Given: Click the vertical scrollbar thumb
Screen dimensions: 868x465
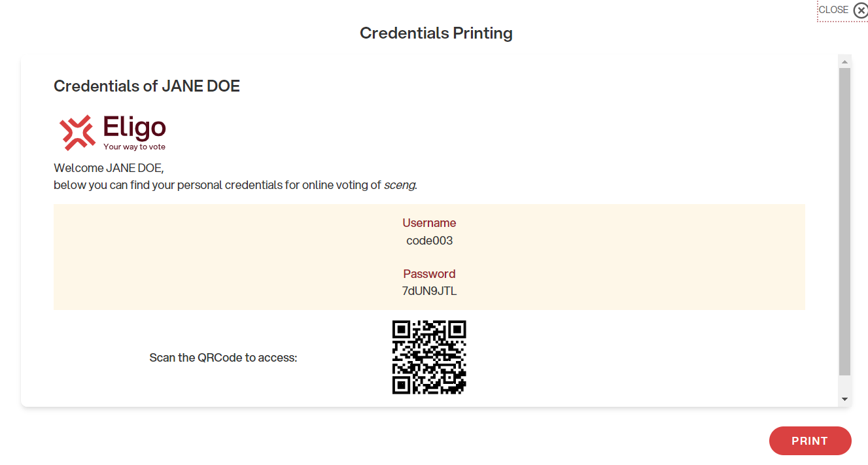Looking at the screenshot, I should (x=844, y=222).
